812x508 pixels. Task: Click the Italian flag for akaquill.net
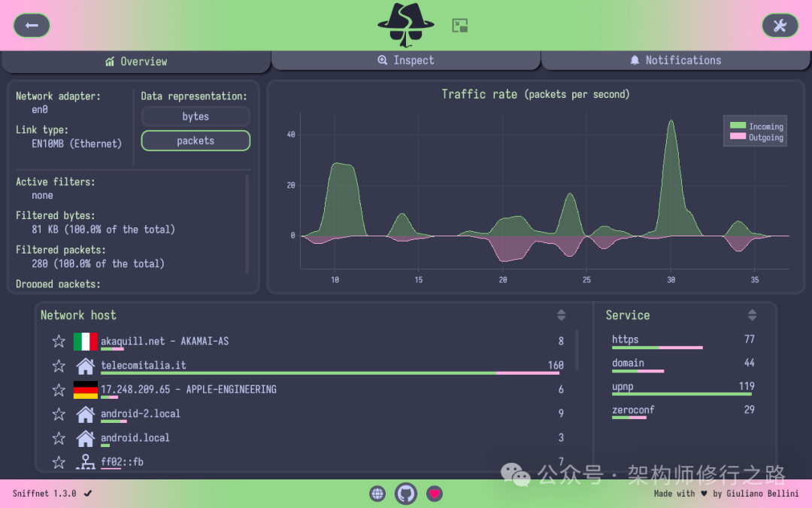pos(86,342)
